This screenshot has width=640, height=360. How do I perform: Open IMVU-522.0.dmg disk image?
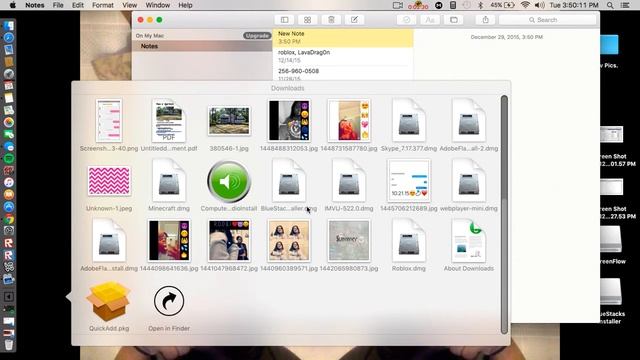click(349, 185)
